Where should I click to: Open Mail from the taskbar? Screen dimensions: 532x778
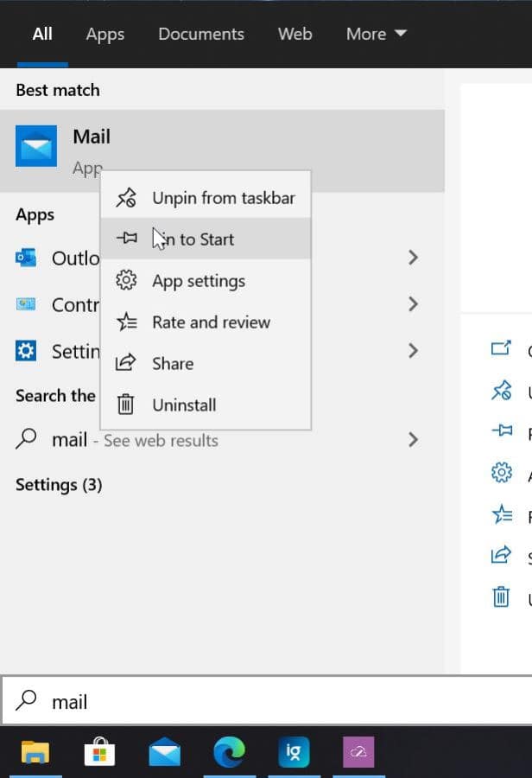pos(165,752)
